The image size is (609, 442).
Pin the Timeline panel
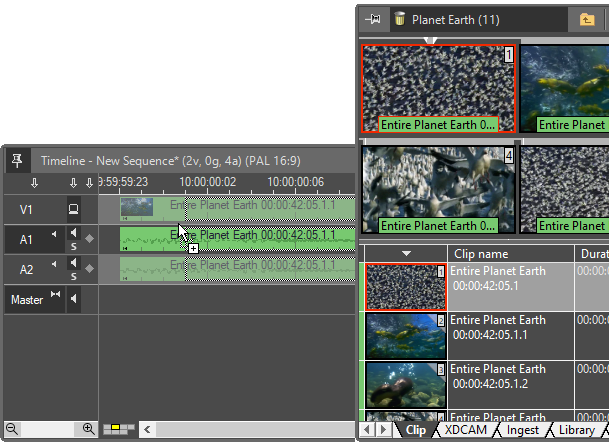[16, 160]
